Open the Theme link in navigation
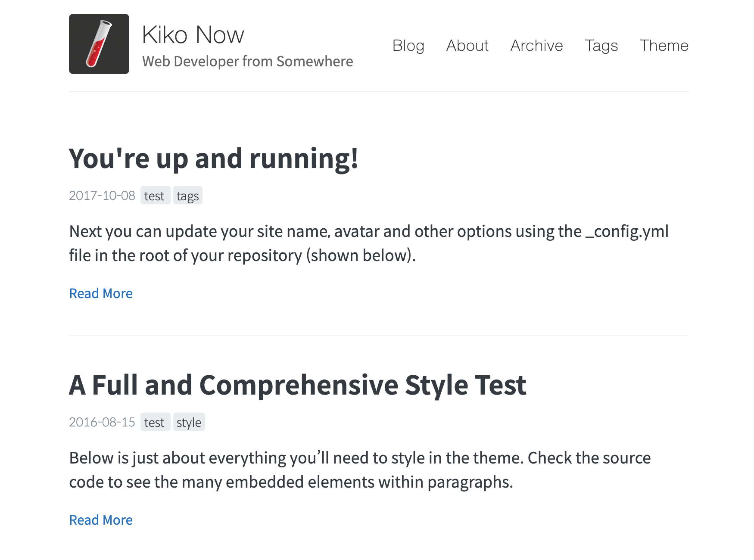 click(x=664, y=46)
